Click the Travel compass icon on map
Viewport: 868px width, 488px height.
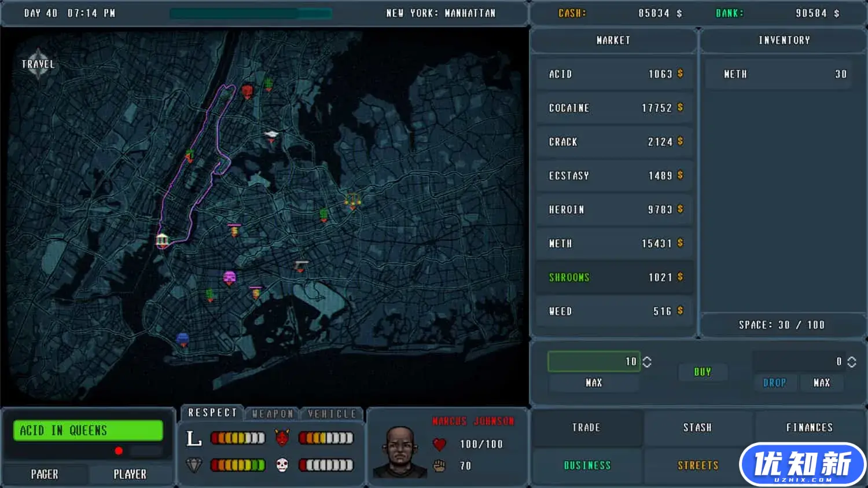[38, 64]
